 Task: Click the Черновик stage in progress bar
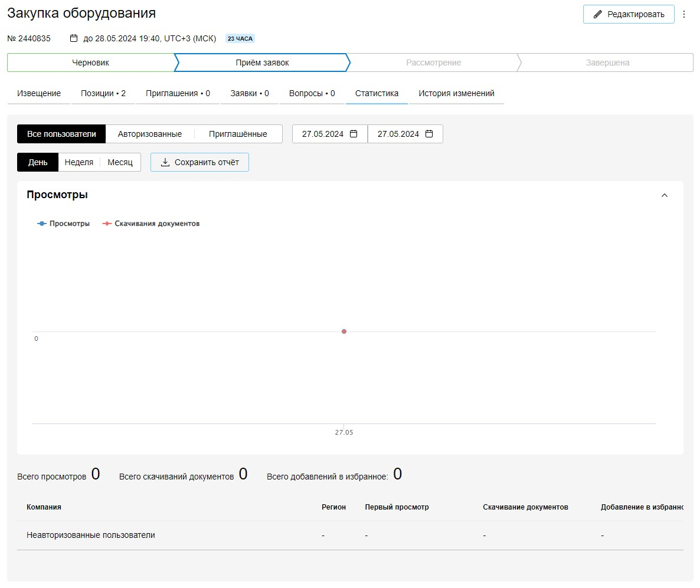tap(90, 63)
